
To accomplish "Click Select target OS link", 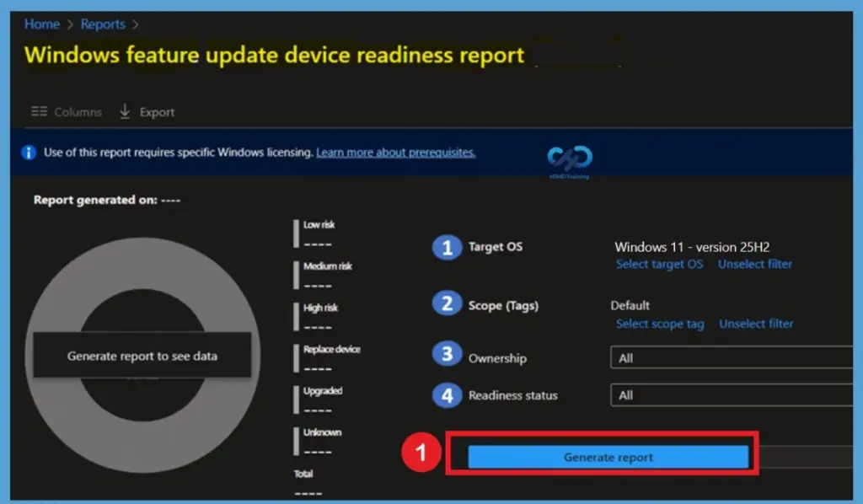I will (659, 264).
